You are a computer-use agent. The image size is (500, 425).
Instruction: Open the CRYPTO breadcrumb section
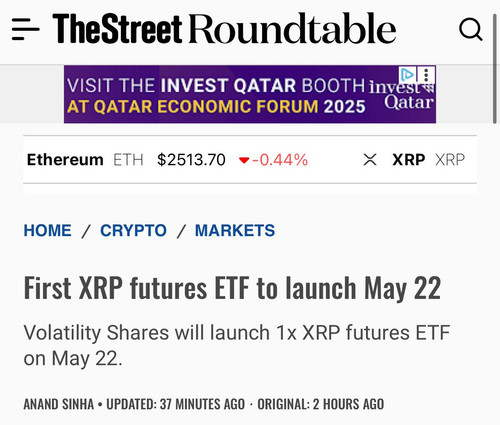click(133, 230)
